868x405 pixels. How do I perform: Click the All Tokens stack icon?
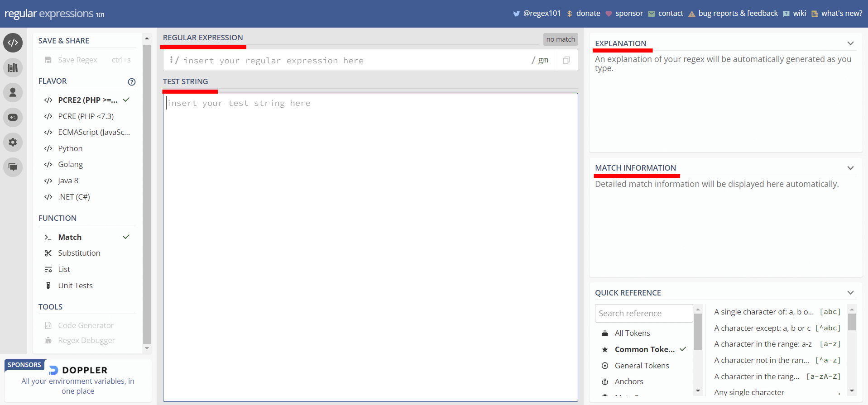click(605, 333)
